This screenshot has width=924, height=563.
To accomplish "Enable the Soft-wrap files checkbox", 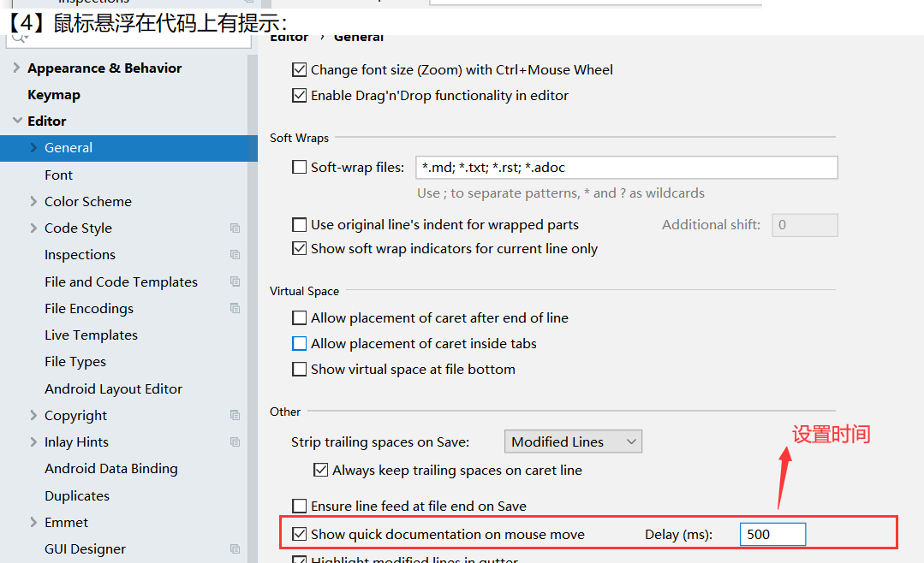I will pos(299,168).
